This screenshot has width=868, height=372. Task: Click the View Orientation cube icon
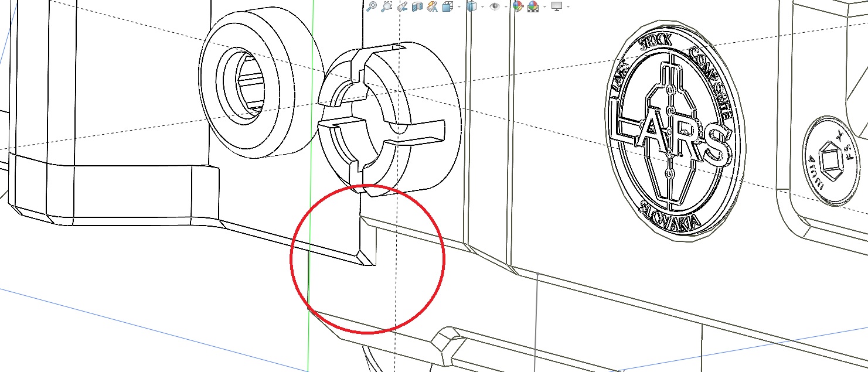448,6
